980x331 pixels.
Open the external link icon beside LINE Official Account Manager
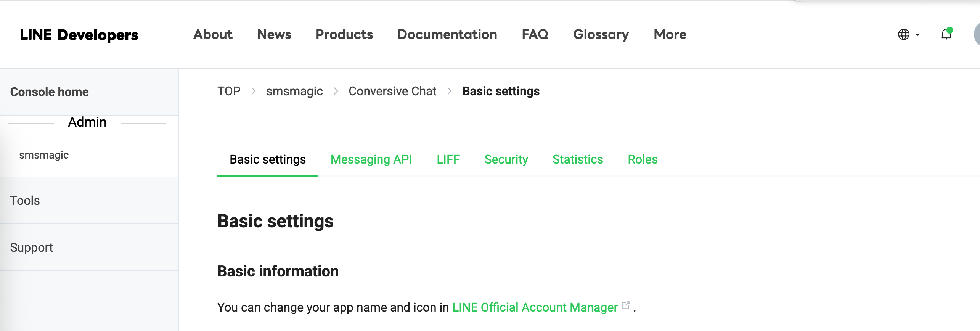click(x=625, y=305)
